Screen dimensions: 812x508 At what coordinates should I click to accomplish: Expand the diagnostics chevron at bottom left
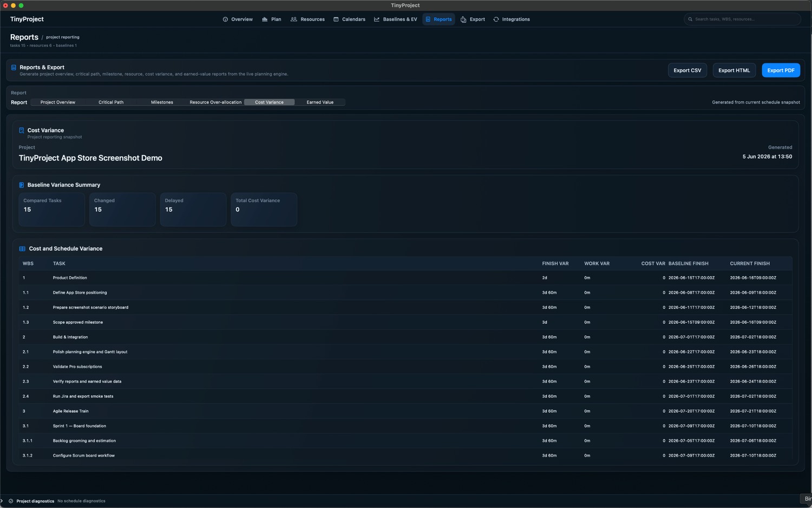(x=2, y=501)
